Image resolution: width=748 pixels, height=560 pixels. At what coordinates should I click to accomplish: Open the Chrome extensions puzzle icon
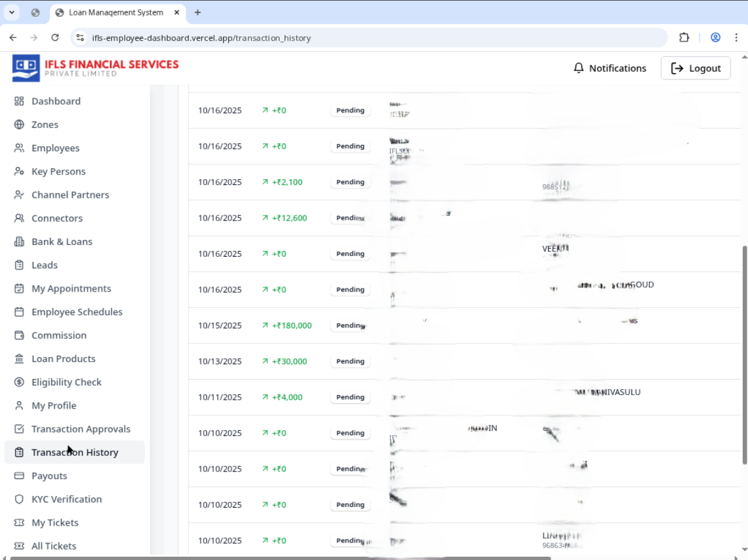click(684, 38)
